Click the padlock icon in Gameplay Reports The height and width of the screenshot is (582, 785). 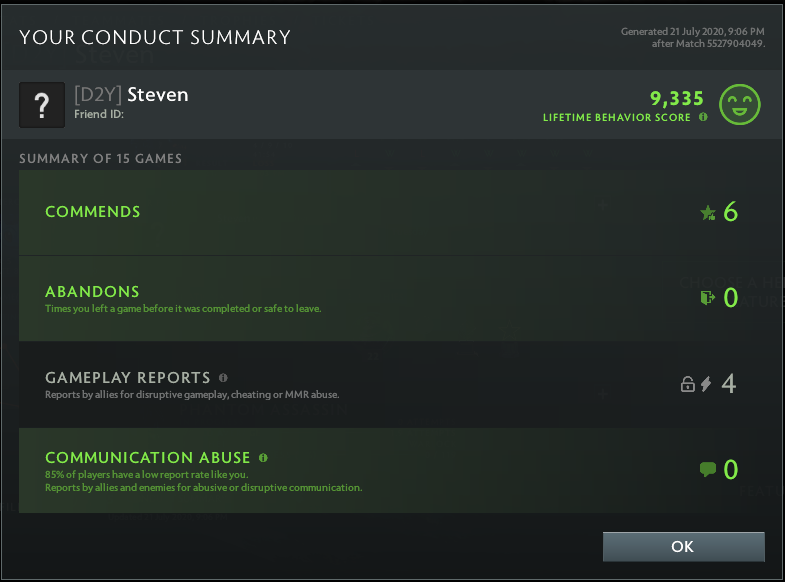click(x=687, y=384)
